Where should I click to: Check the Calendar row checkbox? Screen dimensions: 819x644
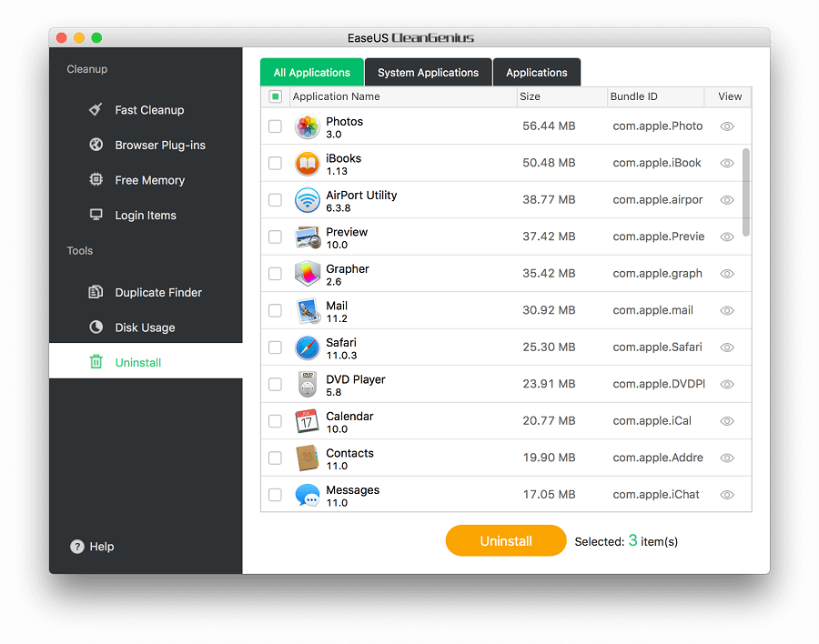click(275, 421)
